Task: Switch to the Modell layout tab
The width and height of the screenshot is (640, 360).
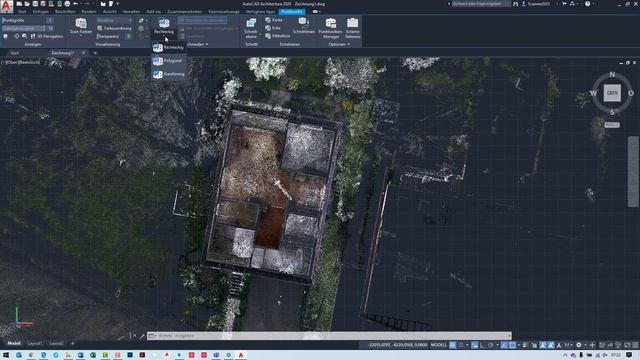Action: [14, 344]
